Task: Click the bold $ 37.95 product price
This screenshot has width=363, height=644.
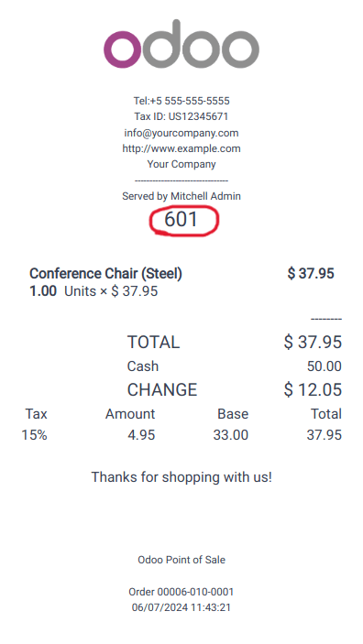Action: click(311, 274)
